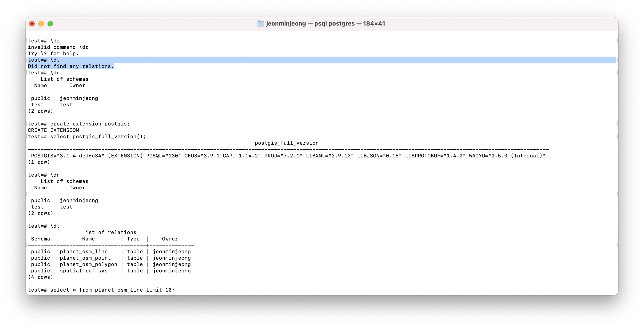Click 'spatial_ref_sys' table name row

tap(84, 271)
